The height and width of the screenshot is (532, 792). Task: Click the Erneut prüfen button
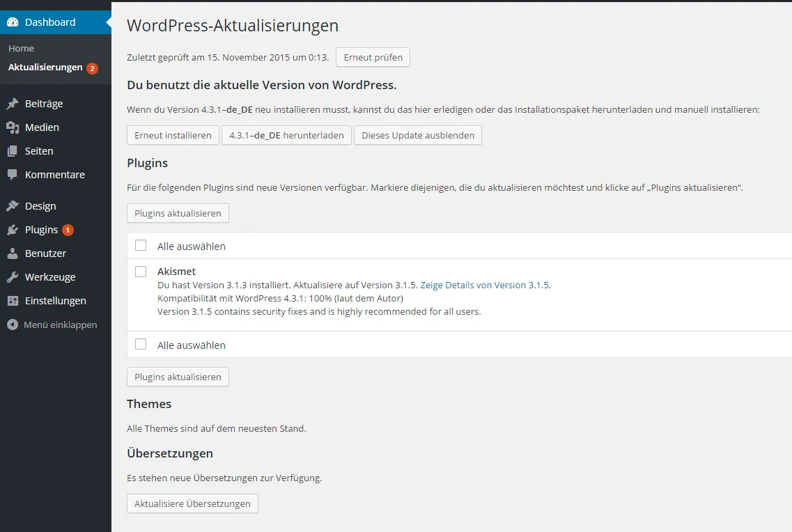tap(373, 57)
